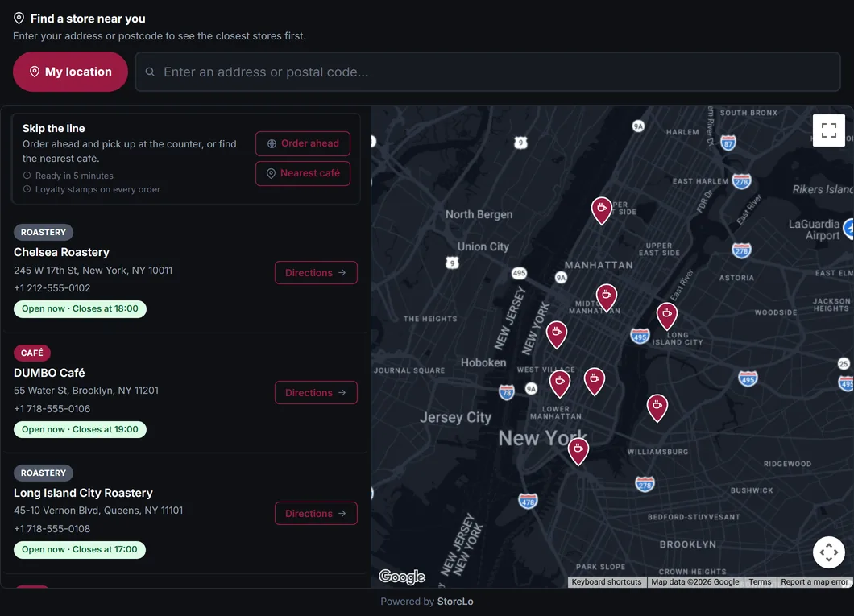Get directions to Chelsea Roastery
Viewport: 854px width, 616px height.
316,273
